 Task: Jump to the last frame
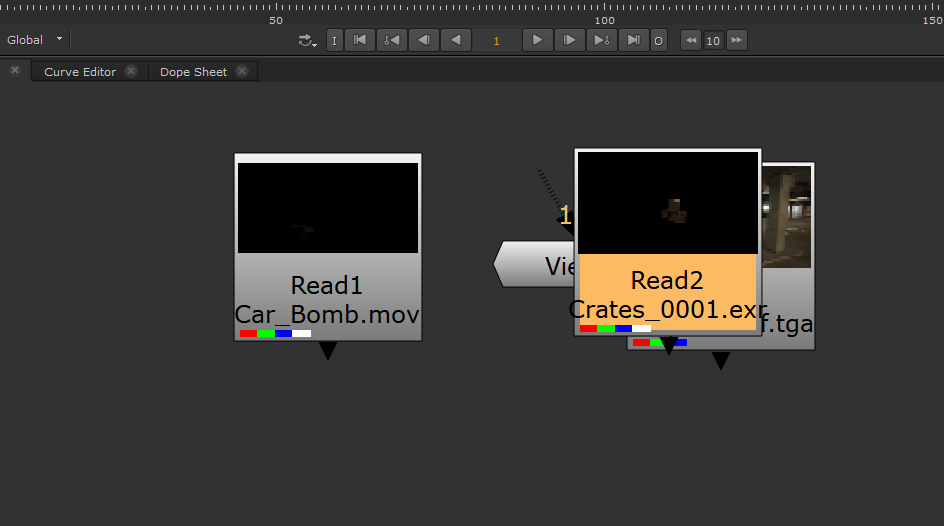click(x=633, y=40)
